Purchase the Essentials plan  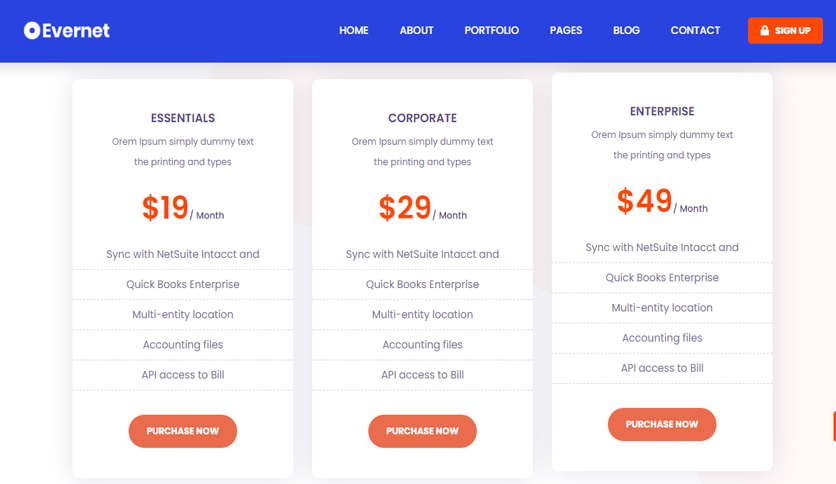tap(183, 431)
